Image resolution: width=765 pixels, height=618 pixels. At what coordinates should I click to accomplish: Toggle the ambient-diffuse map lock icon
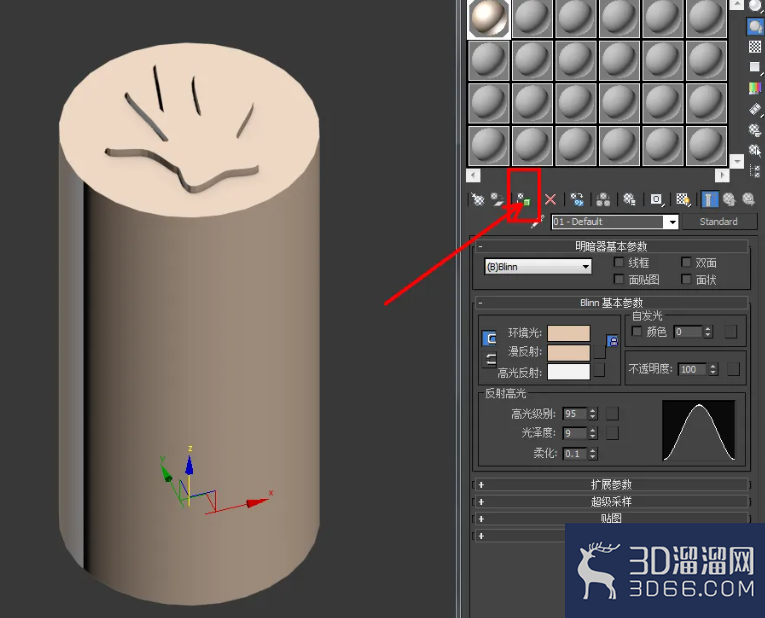click(x=612, y=341)
